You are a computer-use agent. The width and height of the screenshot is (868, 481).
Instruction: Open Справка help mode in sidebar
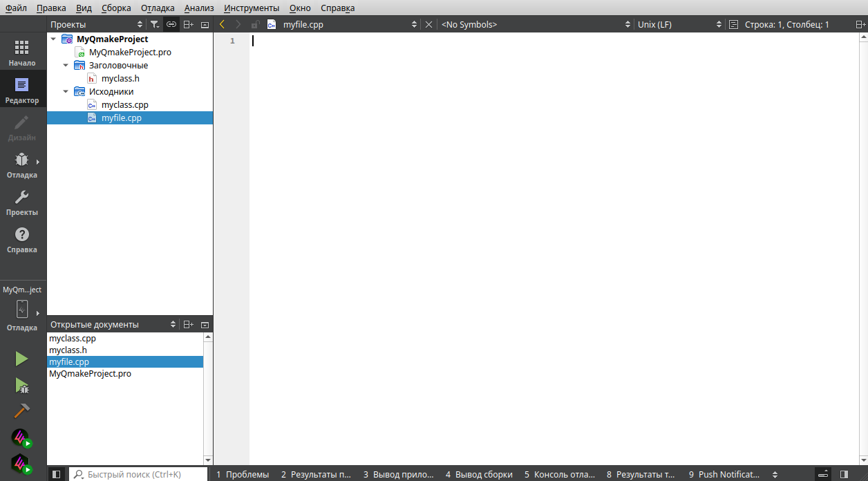tap(22, 240)
